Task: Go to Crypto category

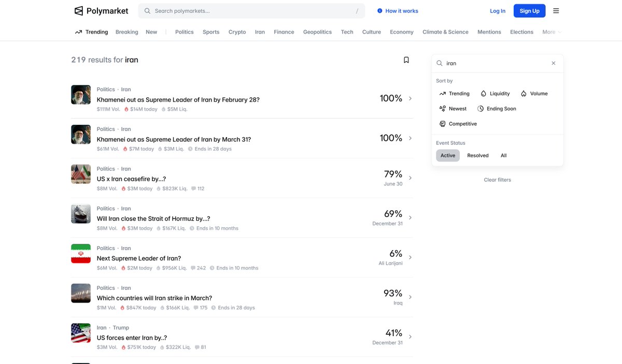Action: [x=237, y=32]
